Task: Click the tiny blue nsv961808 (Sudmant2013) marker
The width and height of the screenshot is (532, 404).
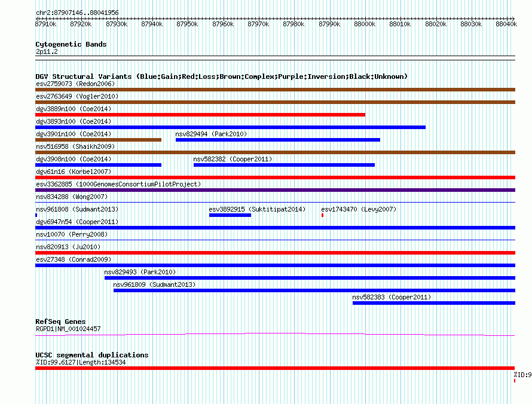Action: click(x=36, y=215)
